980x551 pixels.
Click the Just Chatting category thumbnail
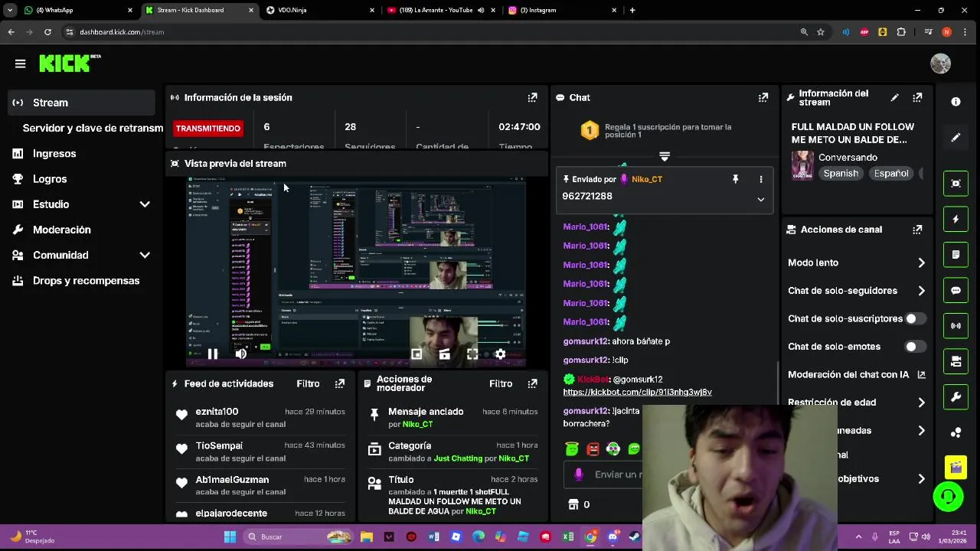(x=802, y=165)
